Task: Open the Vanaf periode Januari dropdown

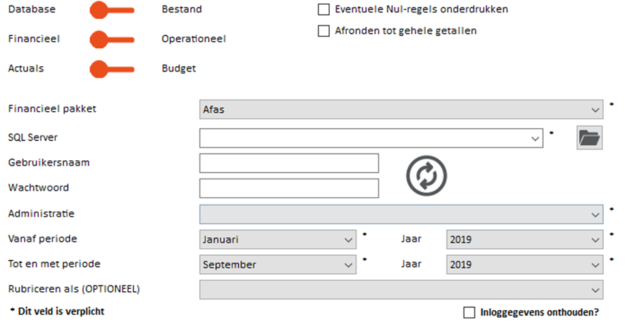Action: (x=277, y=239)
